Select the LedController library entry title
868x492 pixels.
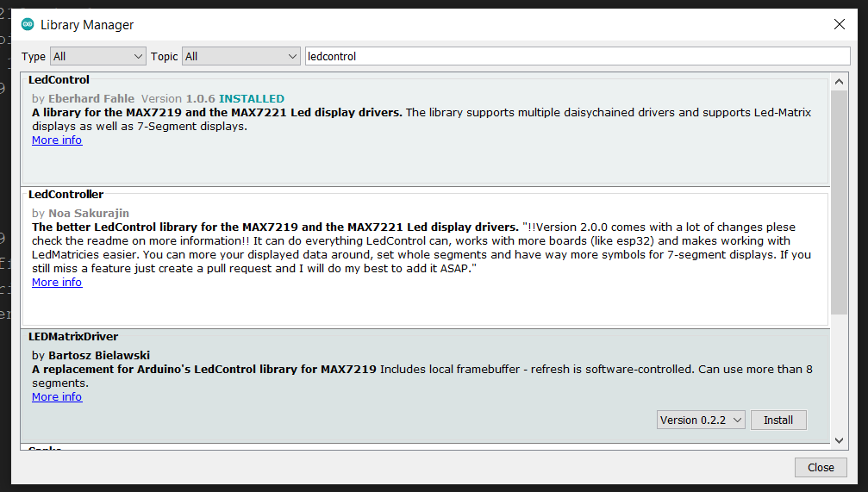point(66,194)
